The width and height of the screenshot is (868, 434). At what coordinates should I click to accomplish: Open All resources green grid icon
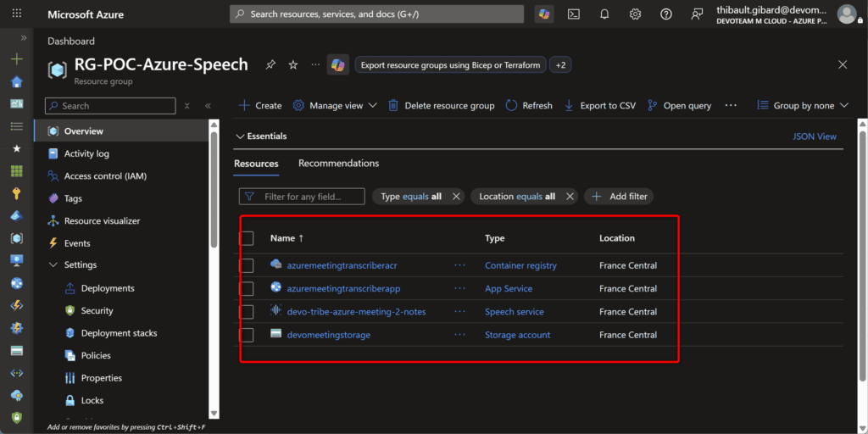(x=17, y=171)
